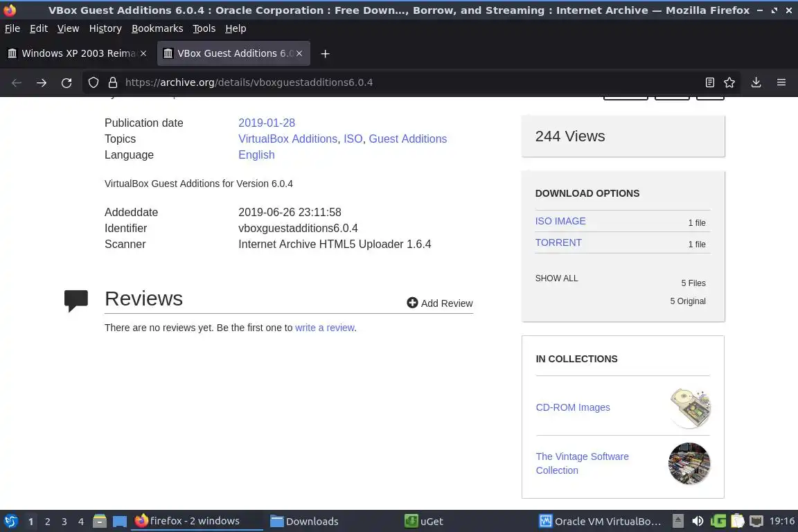Open the Guest Additions topic link
The width and height of the screenshot is (798, 532).
click(407, 139)
